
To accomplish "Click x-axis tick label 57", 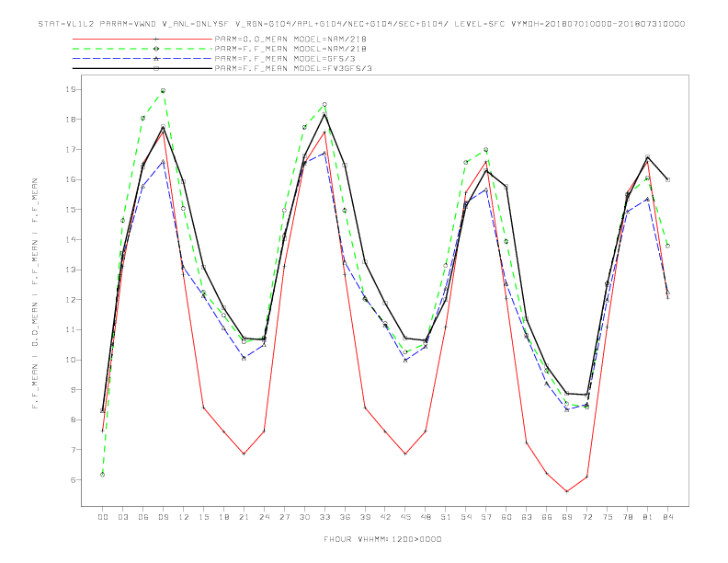I will (486, 517).
